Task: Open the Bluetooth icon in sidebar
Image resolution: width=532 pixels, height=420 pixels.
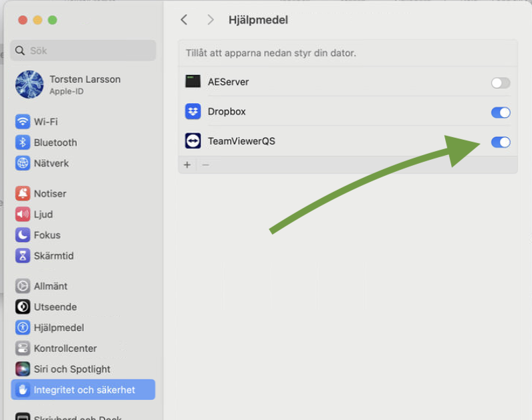Action: click(x=23, y=142)
